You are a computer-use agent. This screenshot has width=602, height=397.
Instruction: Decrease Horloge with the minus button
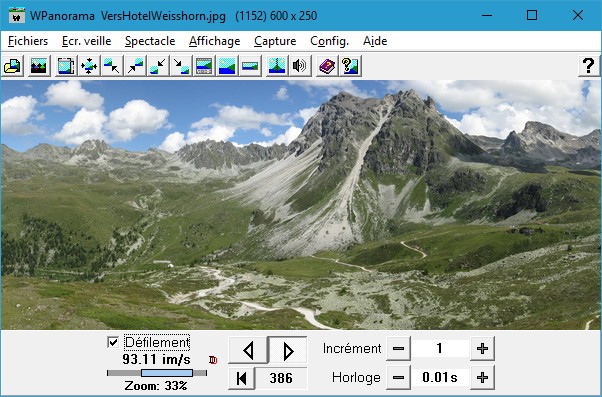(x=399, y=377)
